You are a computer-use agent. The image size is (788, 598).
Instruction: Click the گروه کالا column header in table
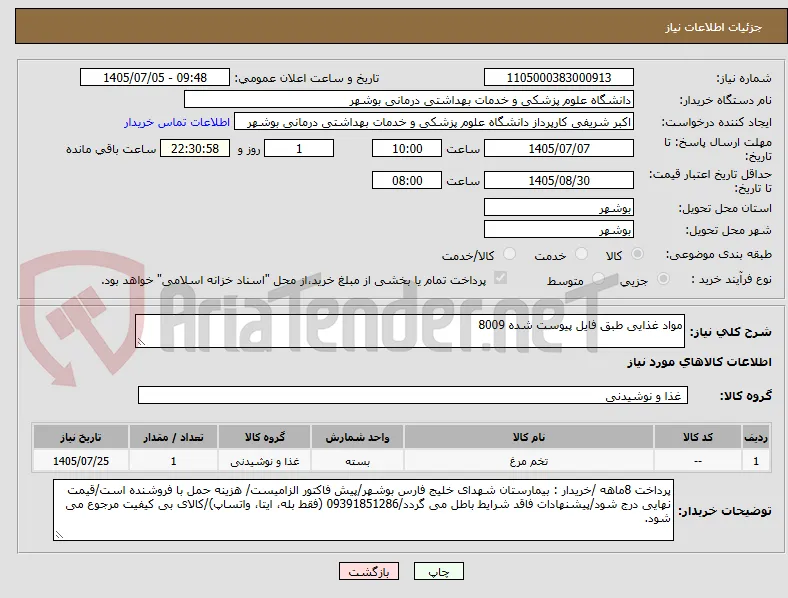[264, 437]
